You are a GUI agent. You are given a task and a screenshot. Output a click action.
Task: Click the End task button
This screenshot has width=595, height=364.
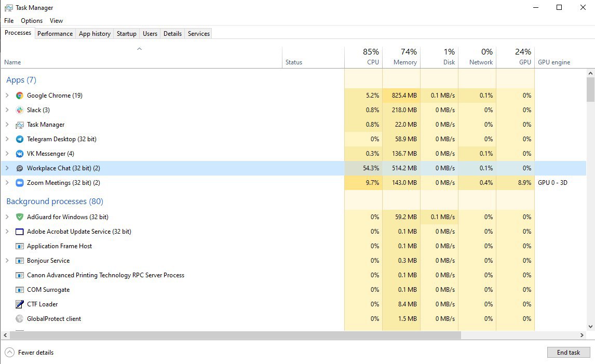click(x=569, y=352)
